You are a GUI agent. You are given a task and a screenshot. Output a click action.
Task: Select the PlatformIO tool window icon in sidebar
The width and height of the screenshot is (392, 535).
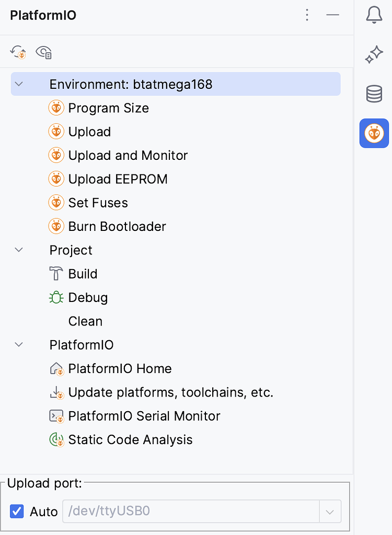[x=374, y=133]
